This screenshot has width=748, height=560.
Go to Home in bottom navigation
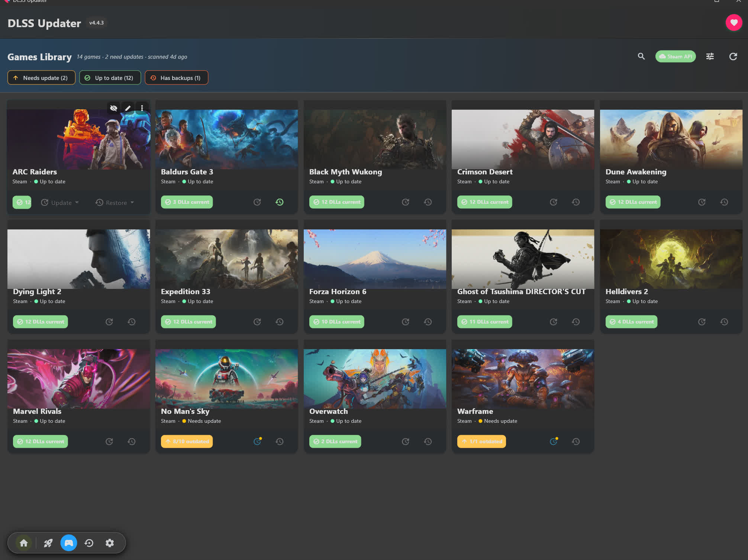point(24,543)
